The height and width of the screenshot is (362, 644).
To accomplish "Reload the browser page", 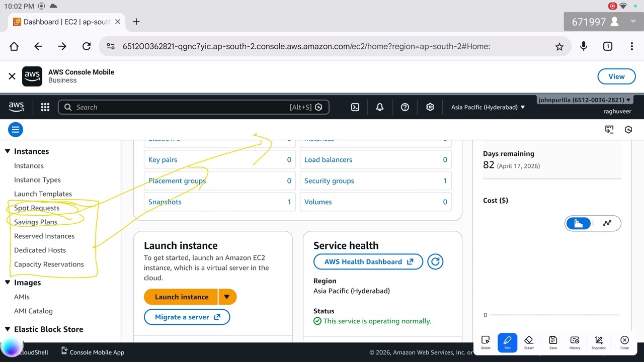I will point(87,46).
